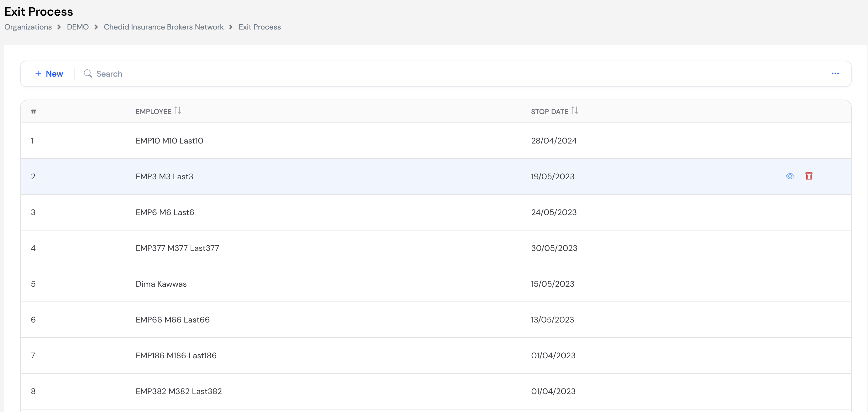This screenshot has height=412, width=868.
Task: Click the New button plus icon
Action: coord(38,73)
